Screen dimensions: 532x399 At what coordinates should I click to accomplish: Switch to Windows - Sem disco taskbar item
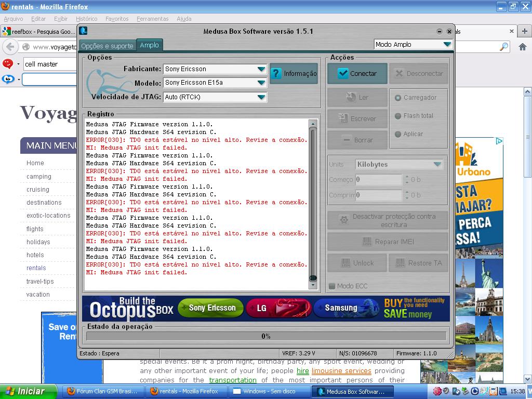(269, 391)
